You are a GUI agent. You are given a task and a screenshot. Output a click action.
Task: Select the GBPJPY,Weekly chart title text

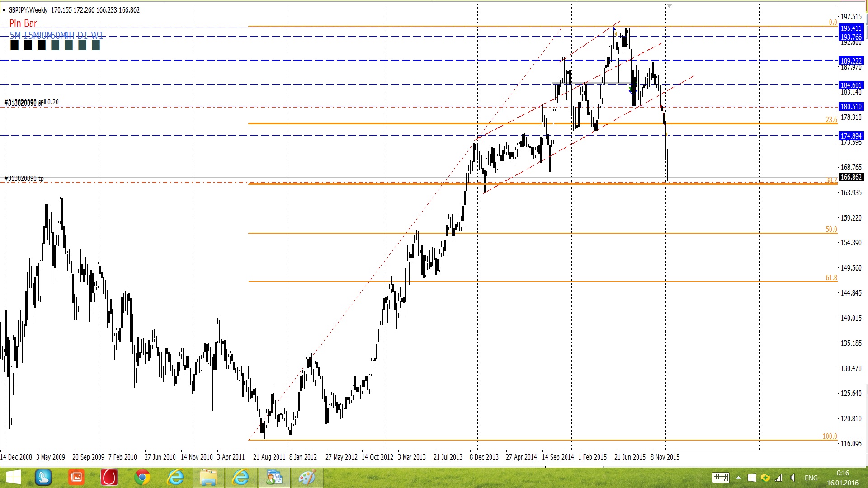(28, 10)
